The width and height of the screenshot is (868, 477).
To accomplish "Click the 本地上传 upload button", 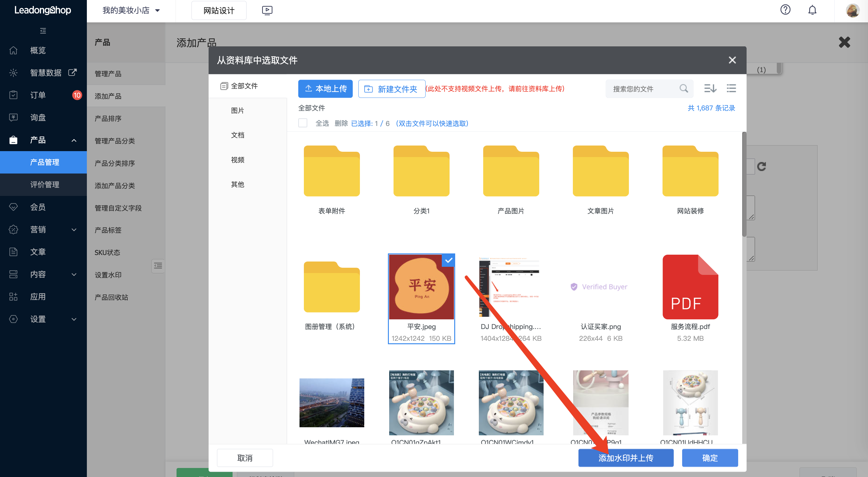I will 325,89.
